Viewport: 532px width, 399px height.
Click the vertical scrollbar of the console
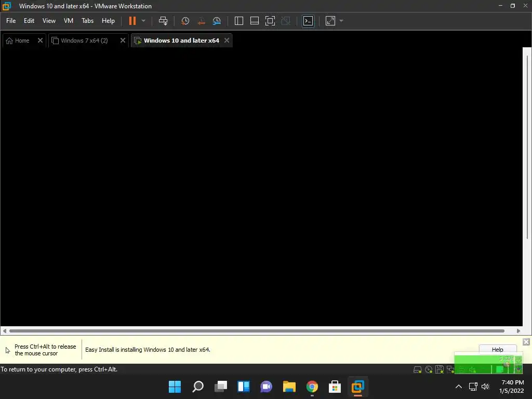527,146
